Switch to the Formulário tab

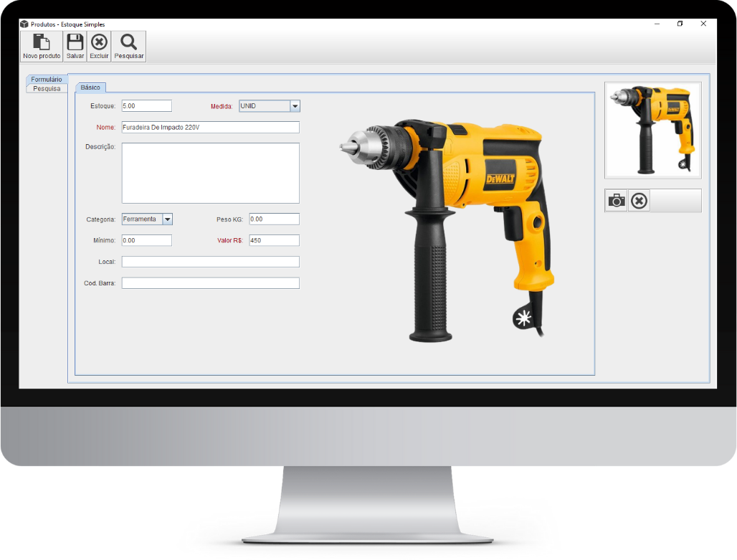(x=47, y=79)
